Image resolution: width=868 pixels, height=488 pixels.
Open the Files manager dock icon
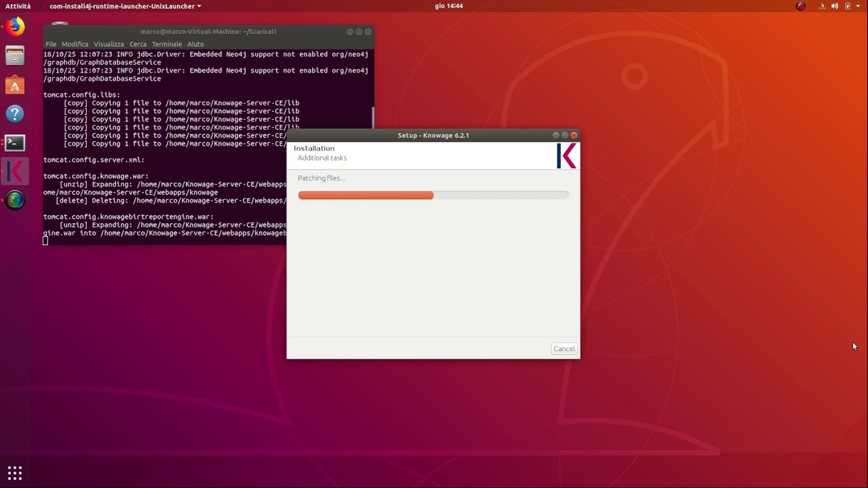tap(15, 56)
